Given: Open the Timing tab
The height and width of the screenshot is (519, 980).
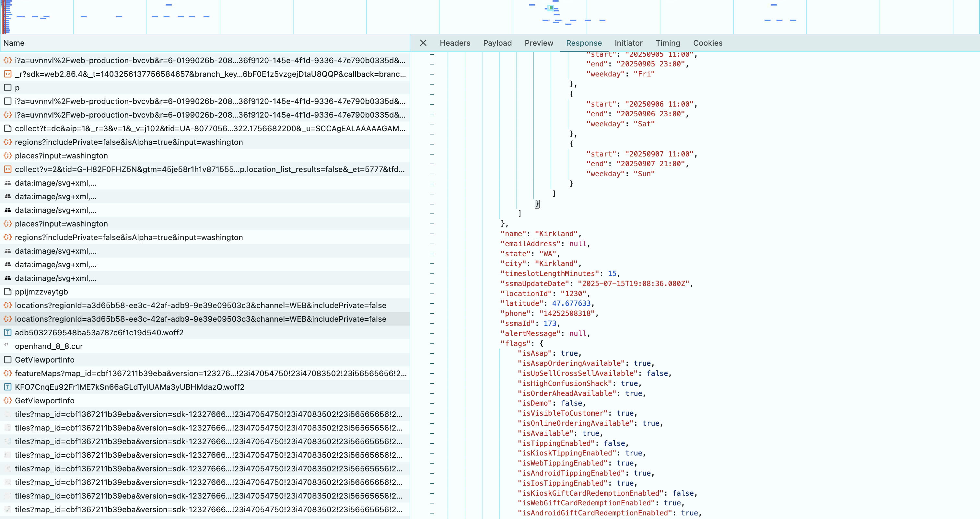Looking at the screenshot, I should (x=667, y=43).
